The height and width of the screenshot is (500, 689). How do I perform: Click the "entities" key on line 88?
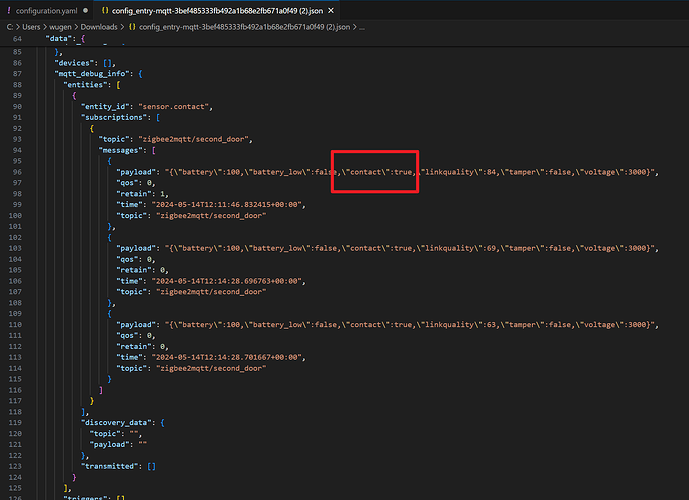(x=87, y=85)
